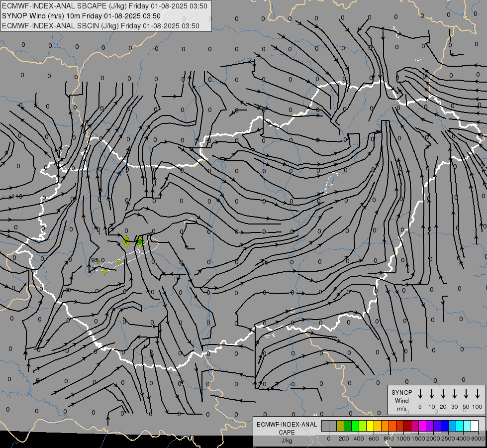Click the 50 m/s wind arrow symbol
Viewport: 487px width, 448px height.
pos(466,394)
